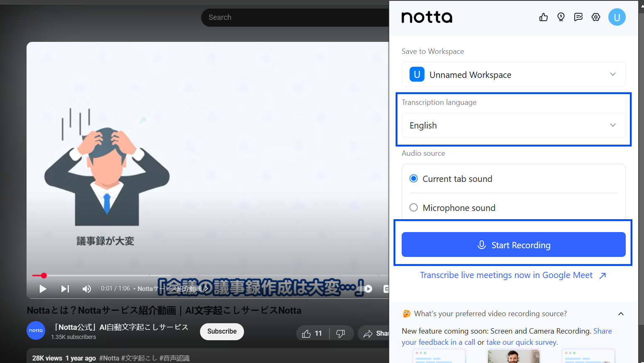Open the Unnamed Workspace dropdown
This screenshot has height=363, width=644.
[514, 74]
